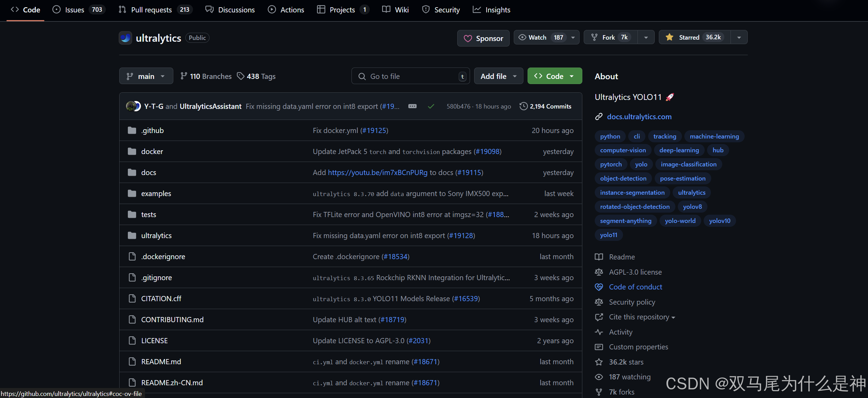Click the LICENSE file icon
The width and height of the screenshot is (868, 398).
[x=132, y=340]
